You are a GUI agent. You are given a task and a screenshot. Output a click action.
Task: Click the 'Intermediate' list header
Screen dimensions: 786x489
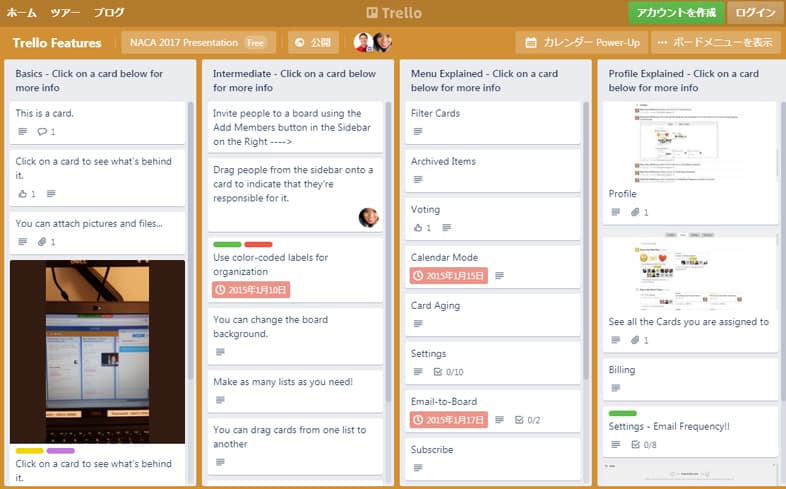pos(294,80)
